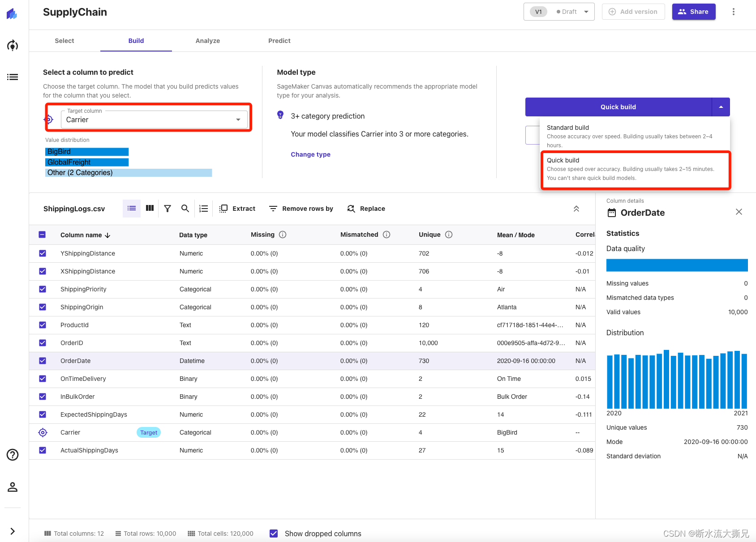Open the V1 Draft version dropdown

[x=559, y=12]
